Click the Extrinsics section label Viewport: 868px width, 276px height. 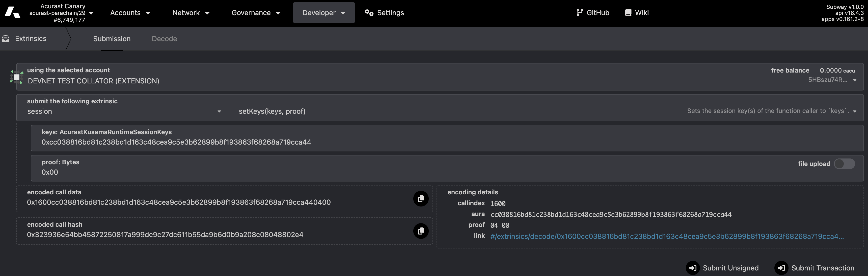pyautogui.click(x=31, y=38)
